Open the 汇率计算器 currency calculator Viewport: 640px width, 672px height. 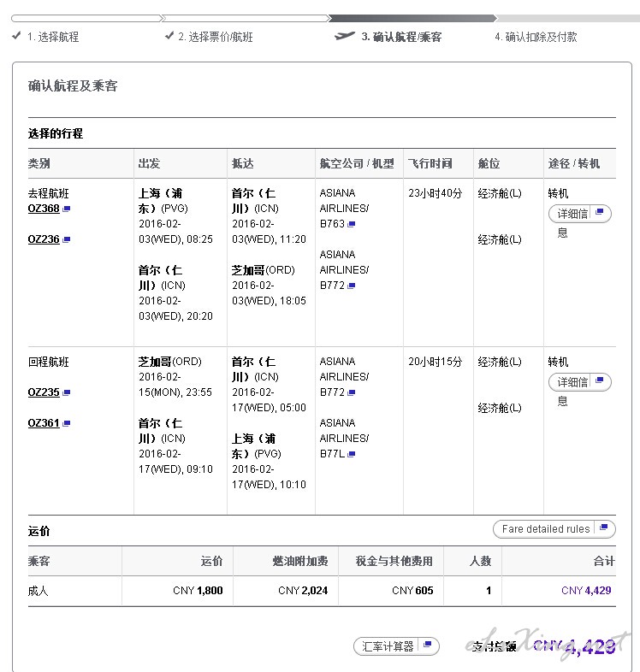pos(396,645)
